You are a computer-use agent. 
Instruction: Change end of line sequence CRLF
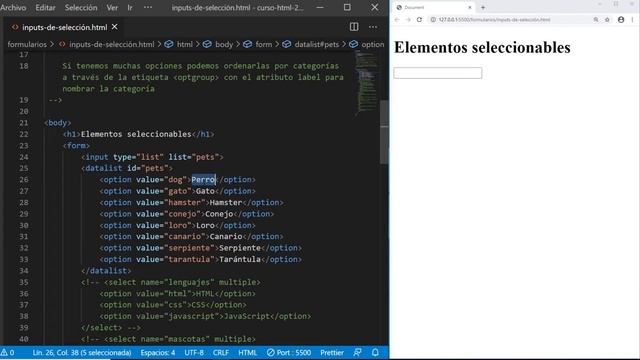(221, 353)
